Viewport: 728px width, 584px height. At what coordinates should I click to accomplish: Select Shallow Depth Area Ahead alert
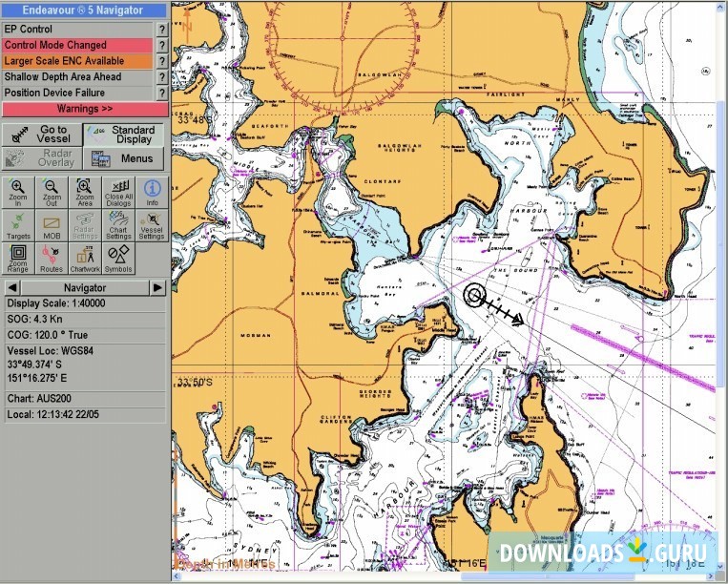coord(77,76)
